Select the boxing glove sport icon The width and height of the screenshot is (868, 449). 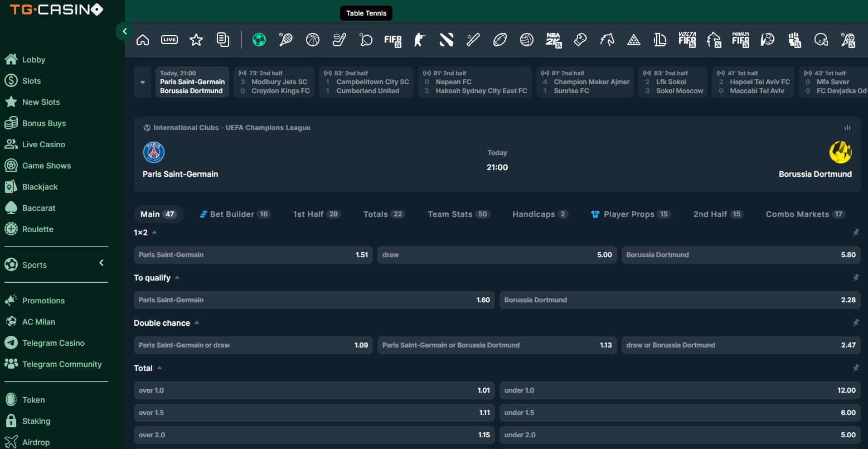(x=580, y=40)
